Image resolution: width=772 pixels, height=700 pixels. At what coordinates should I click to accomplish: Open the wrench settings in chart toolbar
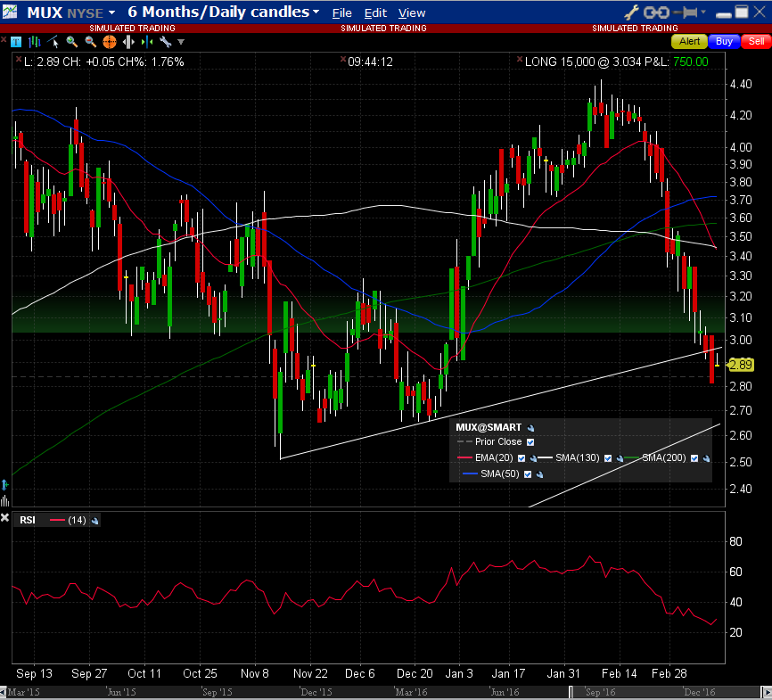(x=165, y=42)
